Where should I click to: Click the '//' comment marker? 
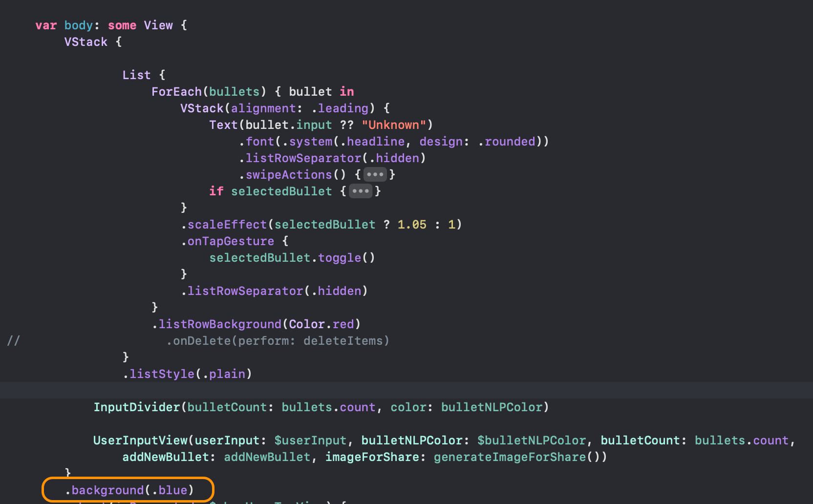[x=13, y=341]
